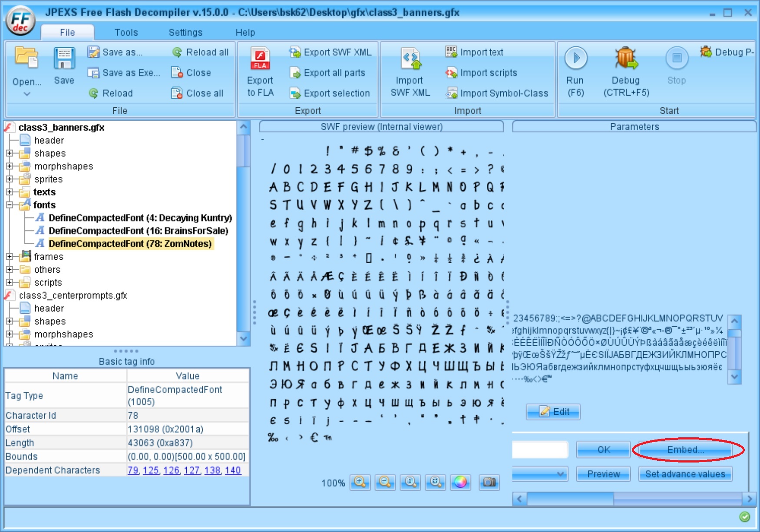Follow dependent character link 140
This screenshot has width=760, height=532.
pyautogui.click(x=233, y=470)
